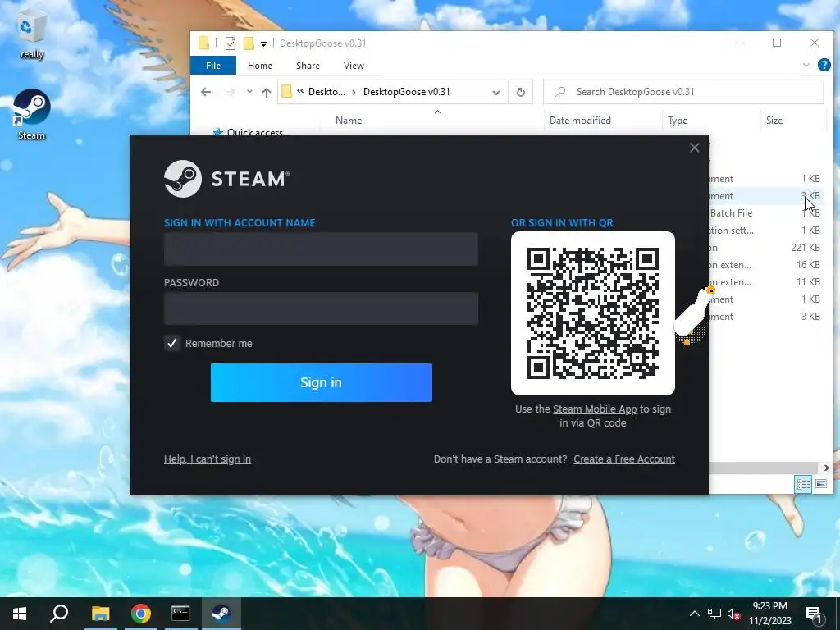
Task: Open the Steam desktop shortcut
Action: coord(32,115)
